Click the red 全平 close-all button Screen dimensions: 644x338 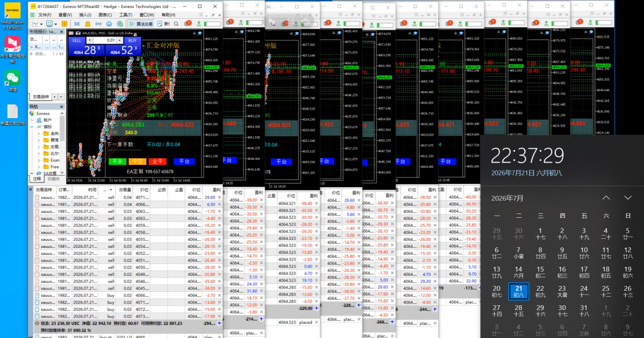157,161
